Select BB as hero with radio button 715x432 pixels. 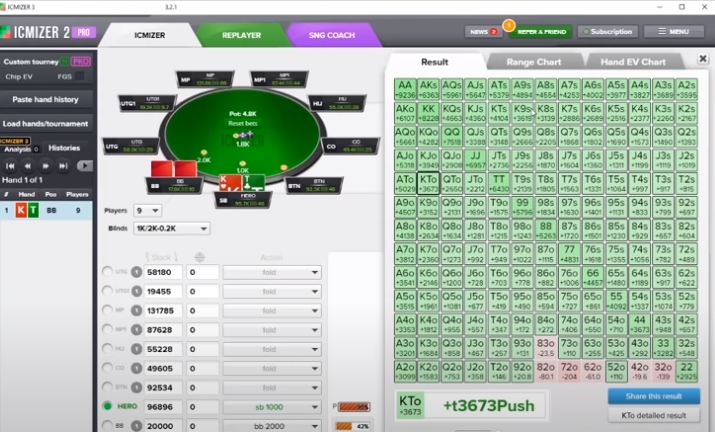(x=108, y=425)
